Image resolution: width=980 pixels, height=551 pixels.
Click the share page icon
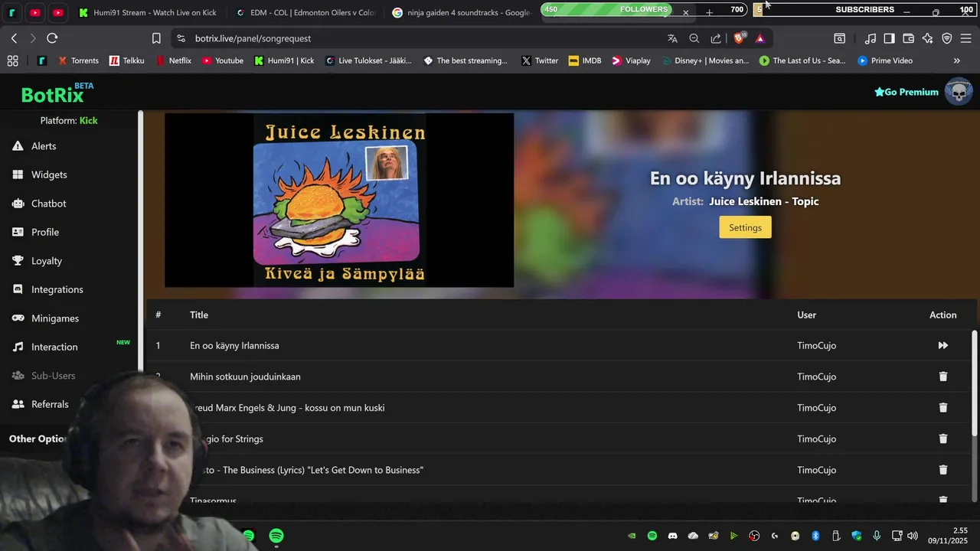[716, 38]
